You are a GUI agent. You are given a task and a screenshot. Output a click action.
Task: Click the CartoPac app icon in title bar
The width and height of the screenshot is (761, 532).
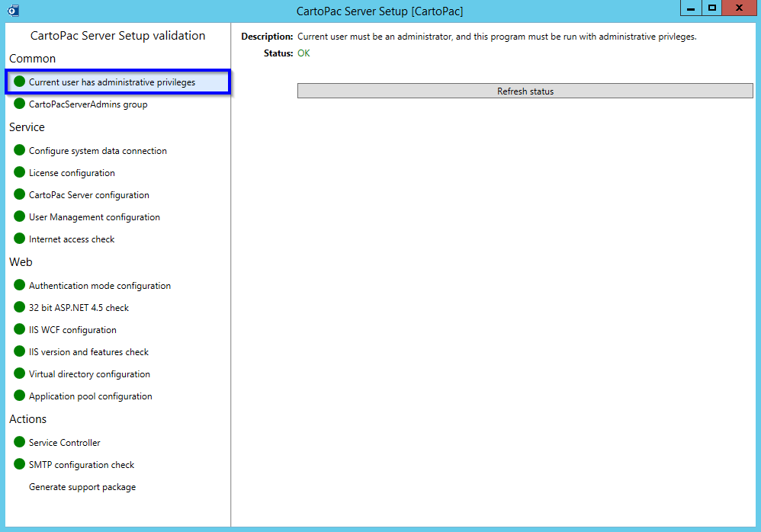13,10
